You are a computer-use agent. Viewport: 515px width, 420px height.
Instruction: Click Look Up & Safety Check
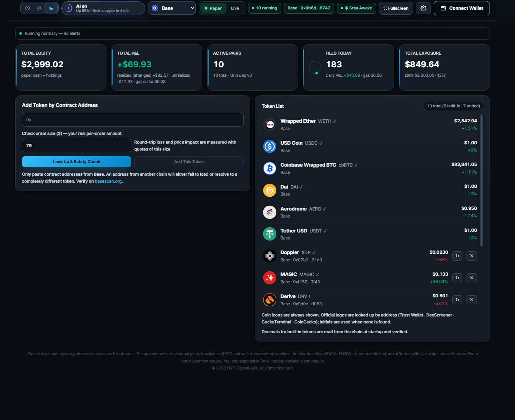click(x=76, y=162)
